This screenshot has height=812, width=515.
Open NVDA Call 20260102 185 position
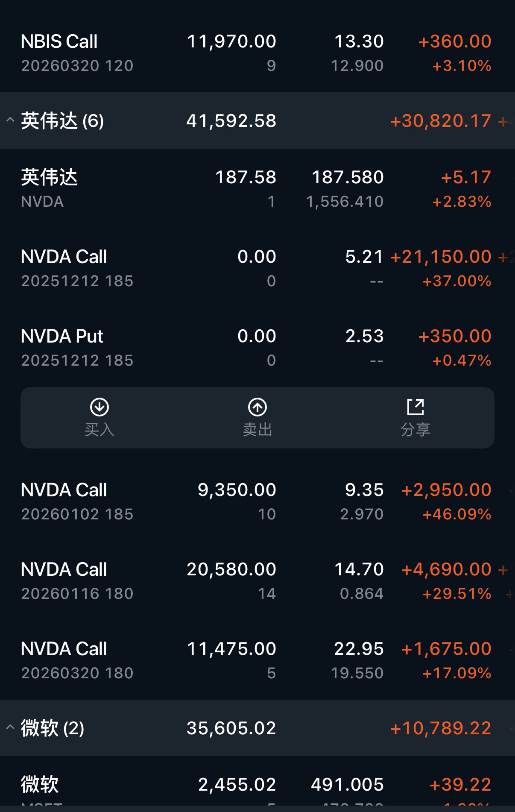(257, 501)
